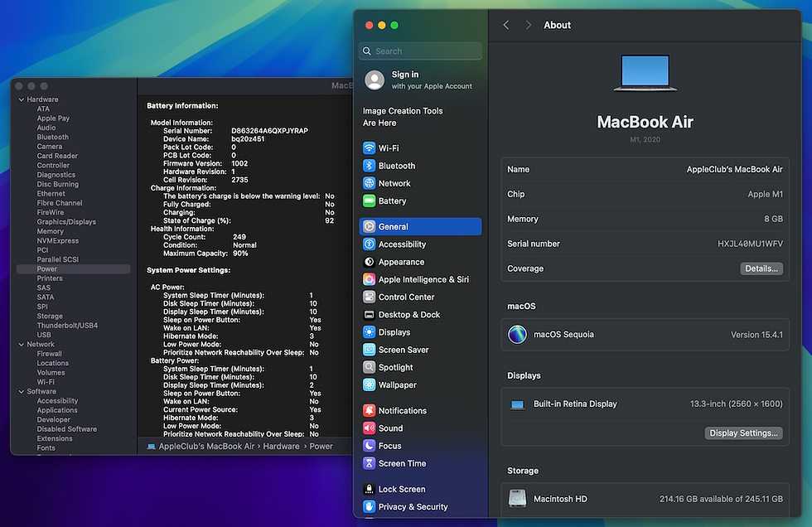
Task: Click the Built-in Retina Display icon
Action: click(517, 404)
